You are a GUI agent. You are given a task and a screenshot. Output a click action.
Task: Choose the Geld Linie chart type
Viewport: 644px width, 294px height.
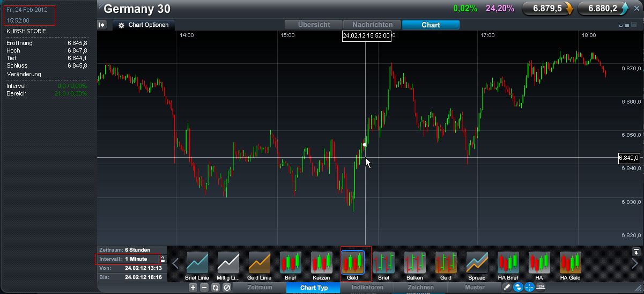click(x=259, y=263)
